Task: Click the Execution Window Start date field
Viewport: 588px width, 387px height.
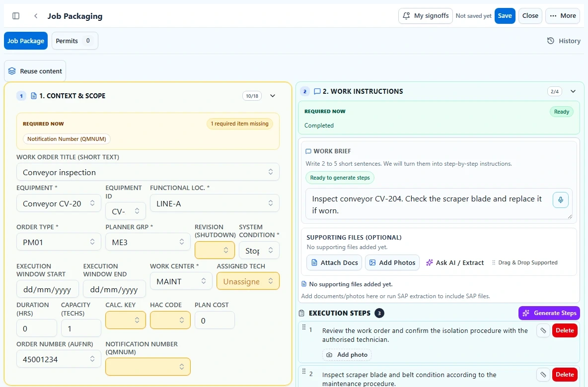Action: [x=47, y=289]
